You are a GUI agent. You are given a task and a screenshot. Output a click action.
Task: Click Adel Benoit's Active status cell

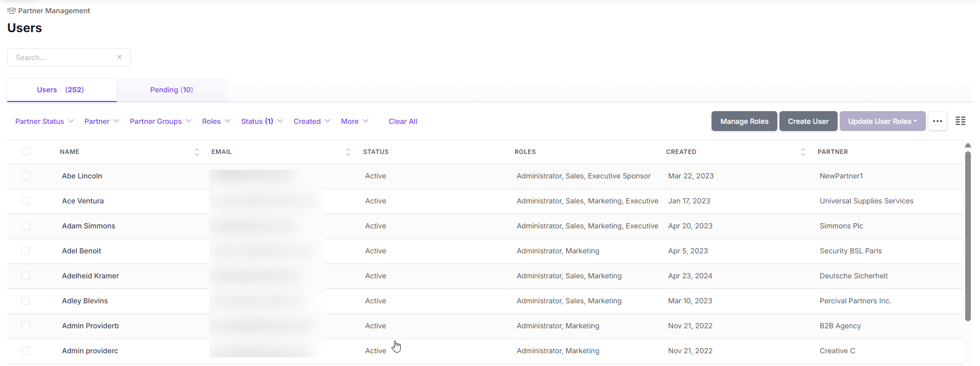pos(376,251)
